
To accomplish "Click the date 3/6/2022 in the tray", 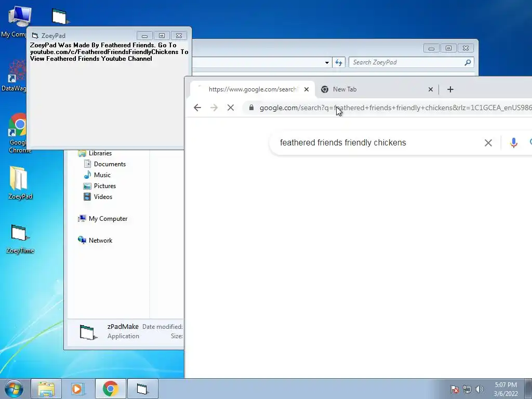I will [x=506, y=394].
